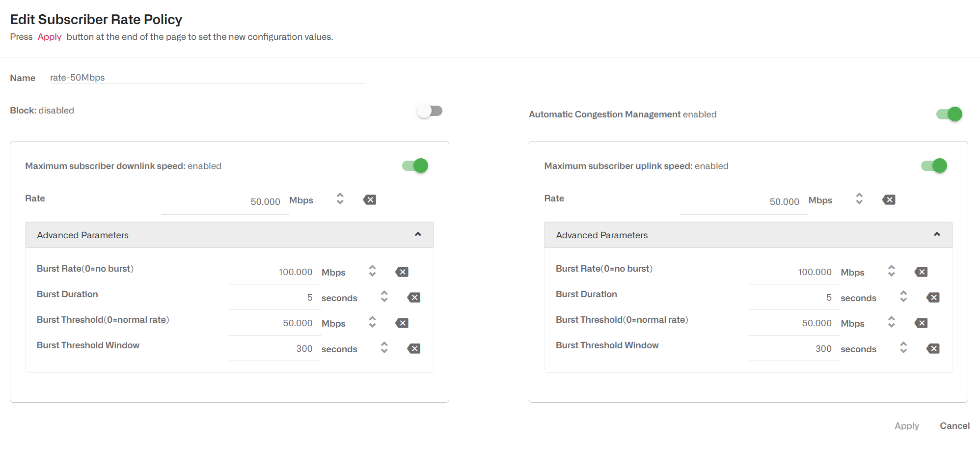Image resolution: width=980 pixels, height=449 pixels.
Task: Click the uplink Burst Rate stepper down arrow
Action: (891, 274)
